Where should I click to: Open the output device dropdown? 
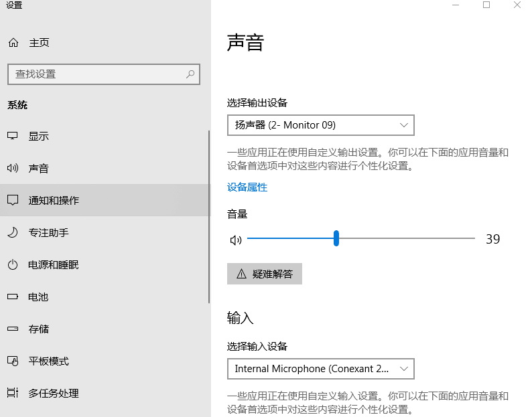(320, 125)
